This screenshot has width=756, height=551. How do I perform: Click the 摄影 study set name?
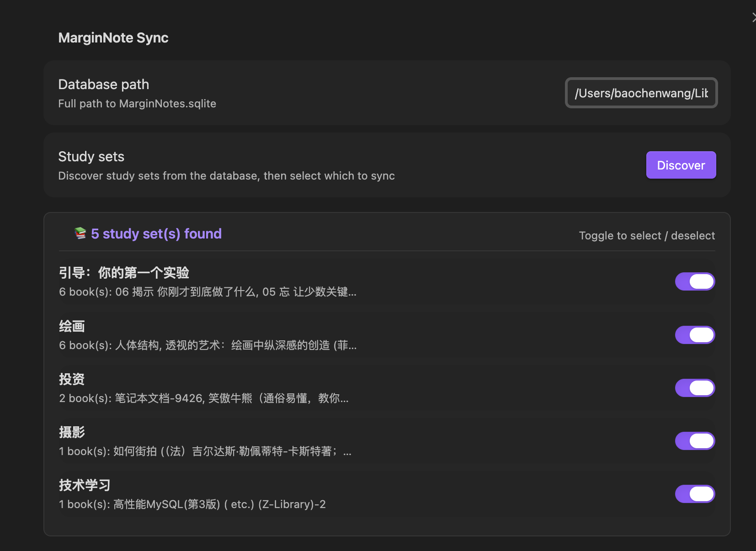72,432
